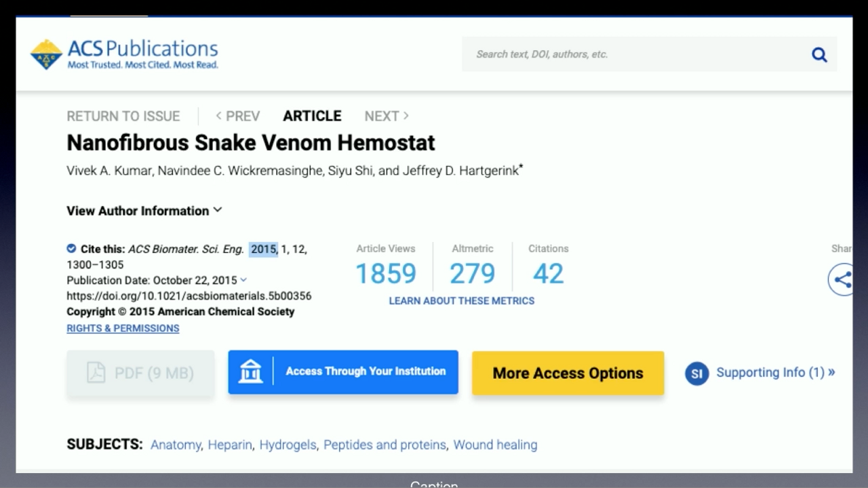Click the share icon on right edge
The width and height of the screenshot is (868, 488).
(842, 279)
